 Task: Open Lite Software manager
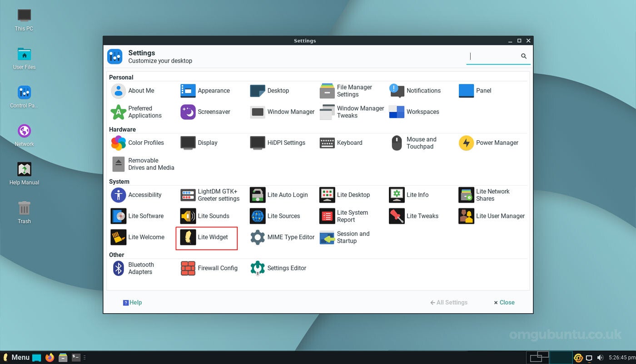click(137, 216)
